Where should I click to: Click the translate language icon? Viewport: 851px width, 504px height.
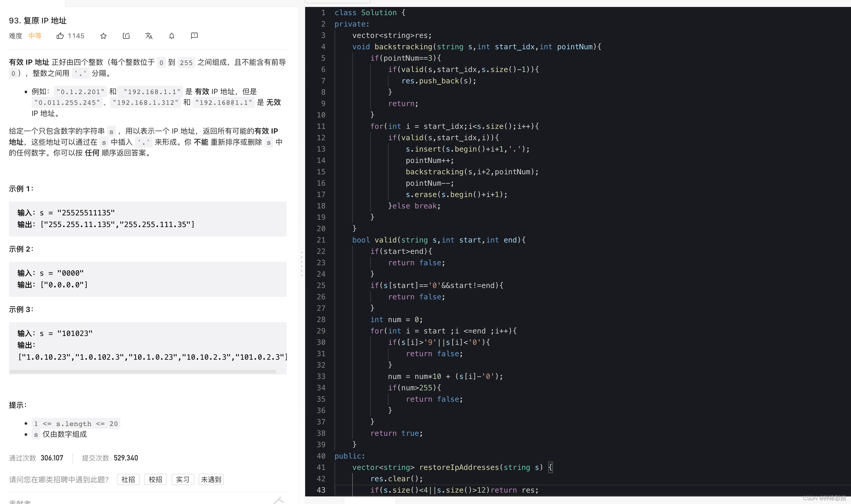coord(149,36)
